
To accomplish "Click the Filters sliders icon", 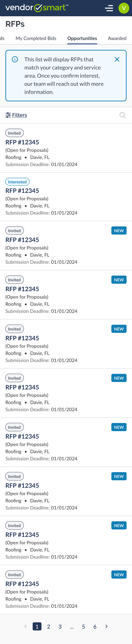I will pyautogui.click(x=8, y=115).
